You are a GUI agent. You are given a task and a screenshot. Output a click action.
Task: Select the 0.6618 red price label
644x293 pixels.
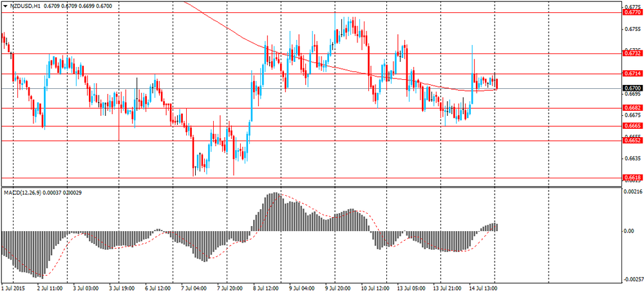pos(632,177)
